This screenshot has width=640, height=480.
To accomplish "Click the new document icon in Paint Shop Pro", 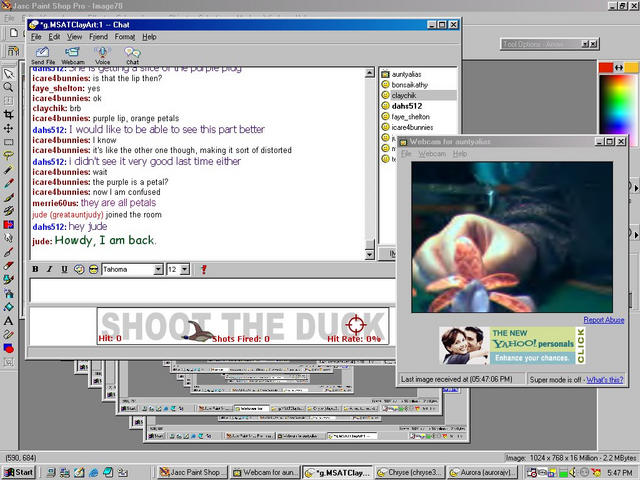I will pos(14,33).
